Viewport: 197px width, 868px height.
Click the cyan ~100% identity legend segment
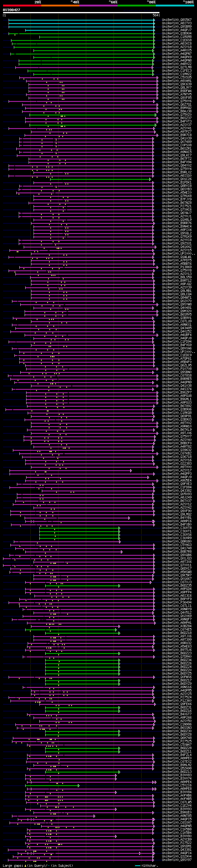tap(175, 6)
